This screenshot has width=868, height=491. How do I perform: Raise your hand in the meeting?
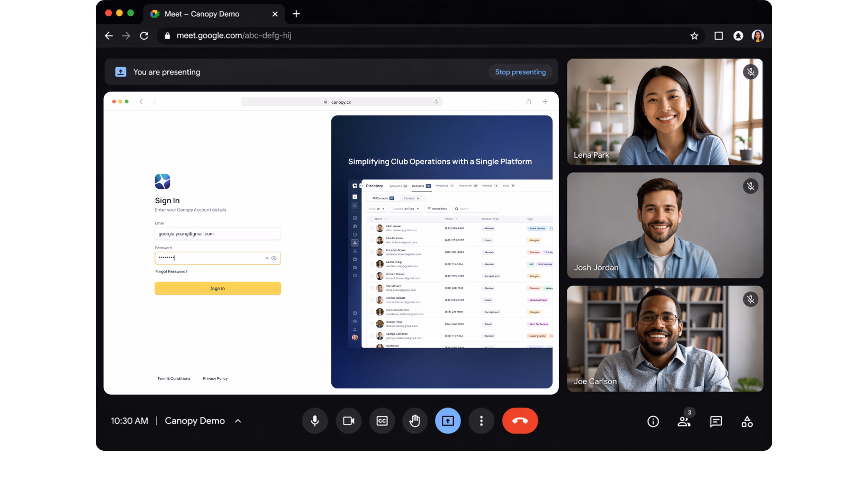click(415, 421)
